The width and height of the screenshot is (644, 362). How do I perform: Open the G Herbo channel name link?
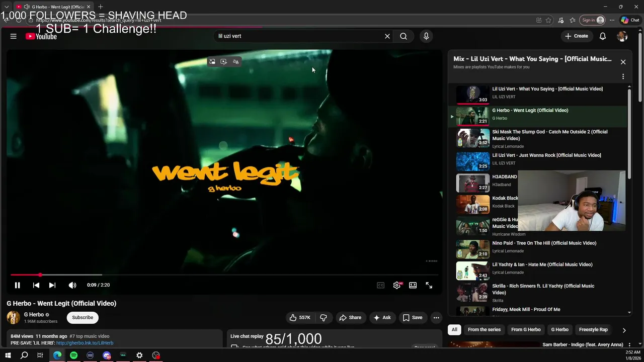point(34,315)
